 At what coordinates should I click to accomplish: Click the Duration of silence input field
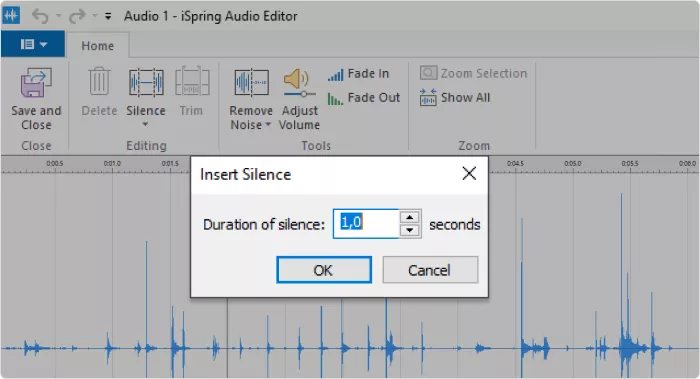(366, 224)
